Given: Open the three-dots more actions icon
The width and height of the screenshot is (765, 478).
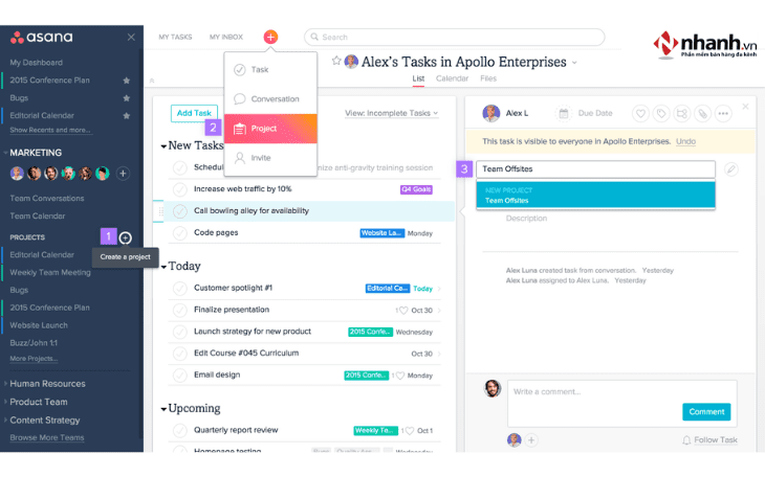Looking at the screenshot, I should tap(723, 114).
